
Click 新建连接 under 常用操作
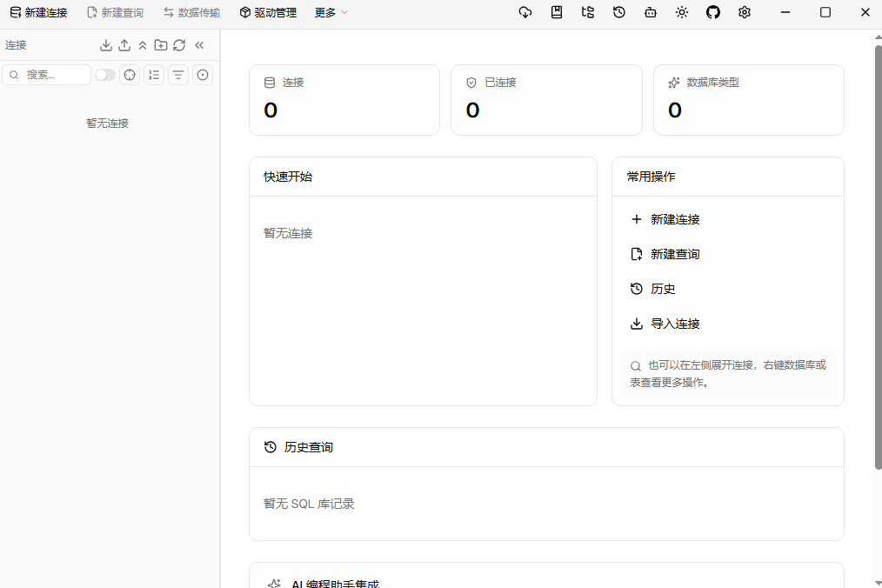[x=728, y=219]
